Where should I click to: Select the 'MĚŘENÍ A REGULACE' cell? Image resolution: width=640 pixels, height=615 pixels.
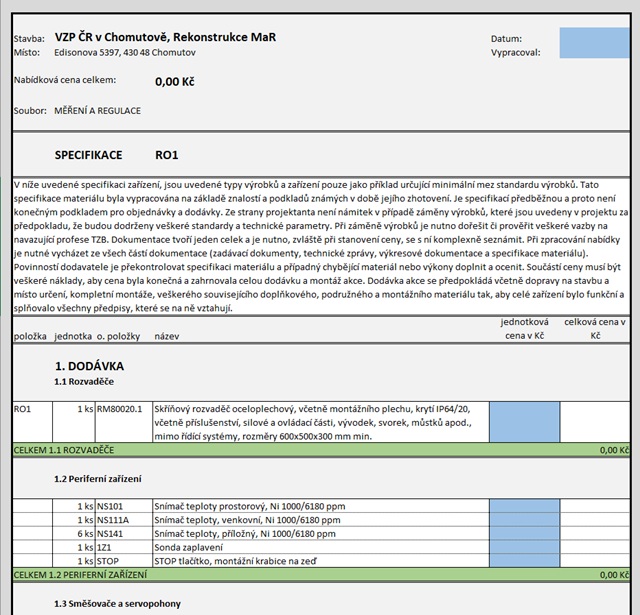point(98,111)
